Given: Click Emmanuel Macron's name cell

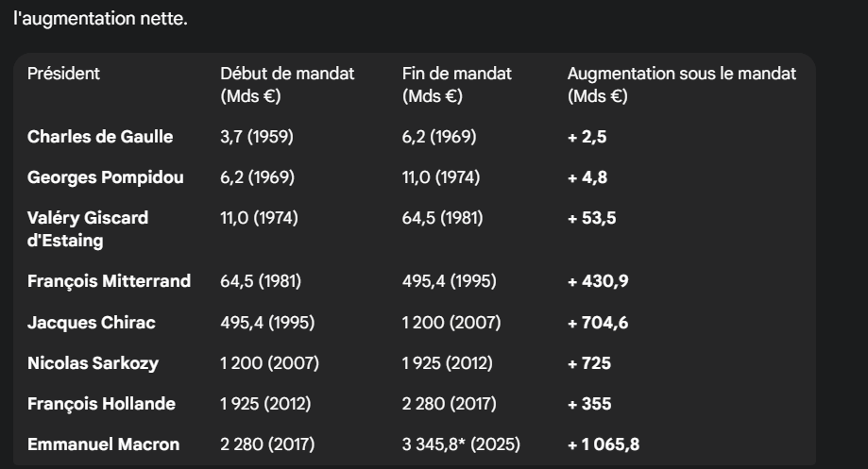Looking at the screenshot, I should 103,444.
